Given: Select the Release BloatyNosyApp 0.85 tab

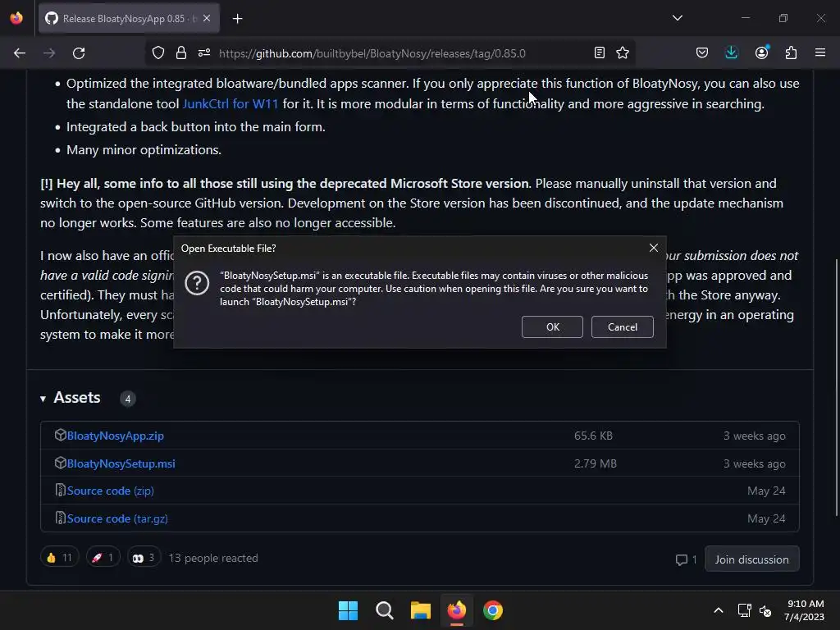Looking at the screenshot, I should 129,19.
